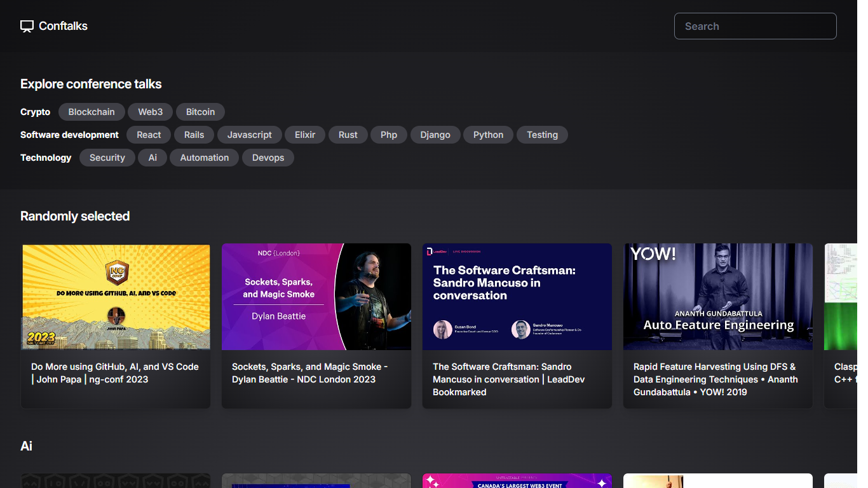The image size is (868, 488).
Task: Choose the React topic tag
Action: pyautogui.click(x=149, y=135)
